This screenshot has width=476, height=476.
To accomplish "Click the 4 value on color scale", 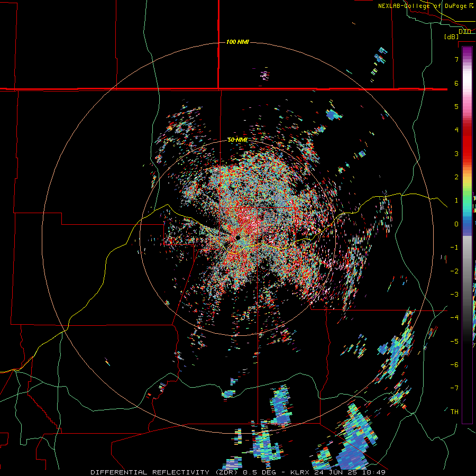I will click(x=456, y=130).
